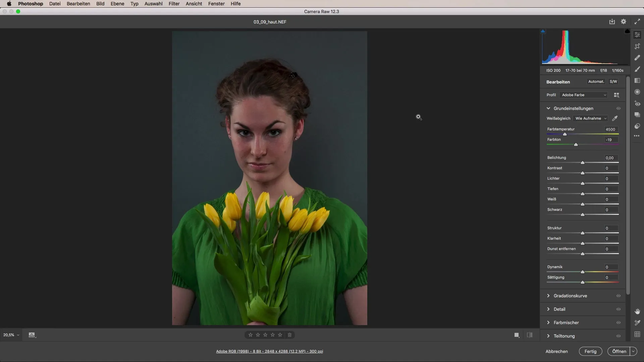Viewport: 644px width, 362px height.
Task: Open Camera Raw preferences gear
Action: [x=624, y=21]
